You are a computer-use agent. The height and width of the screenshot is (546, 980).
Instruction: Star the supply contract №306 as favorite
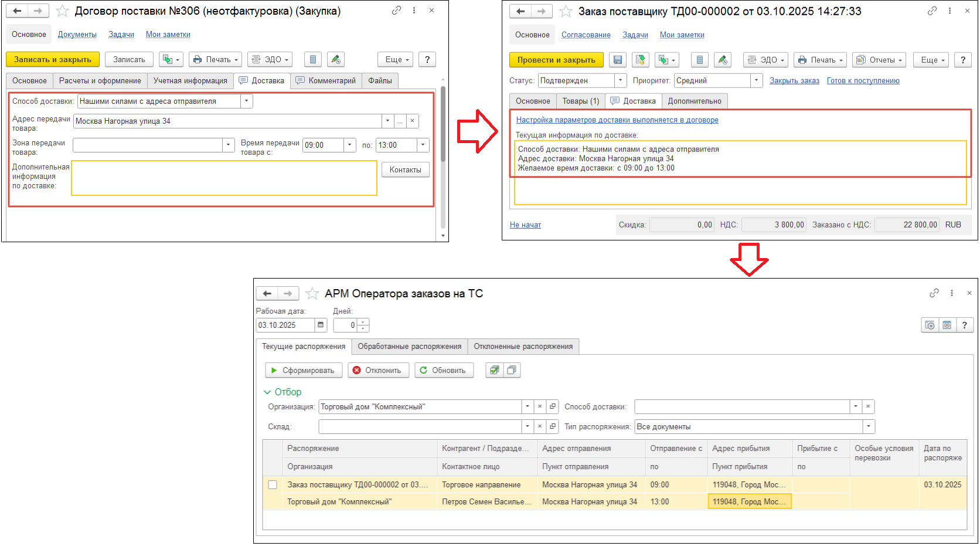[x=62, y=11]
